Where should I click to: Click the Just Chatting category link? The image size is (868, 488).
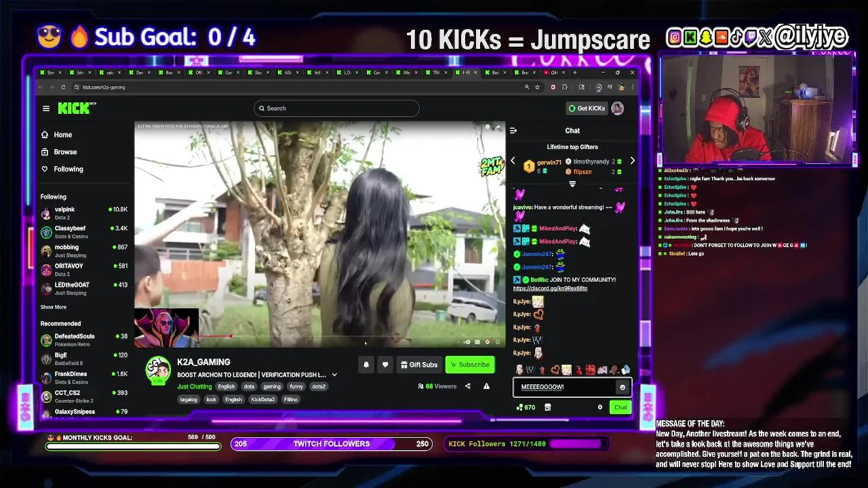coord(195,387)
